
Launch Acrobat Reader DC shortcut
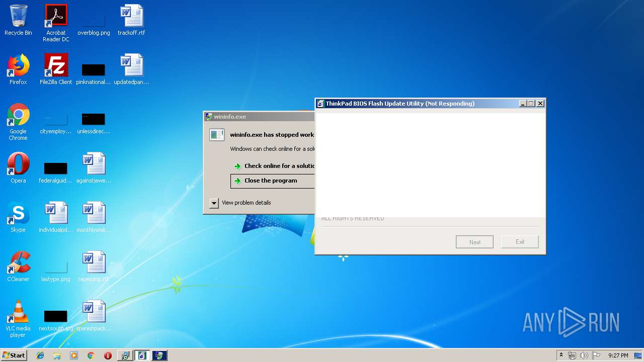tap(56, 23)
